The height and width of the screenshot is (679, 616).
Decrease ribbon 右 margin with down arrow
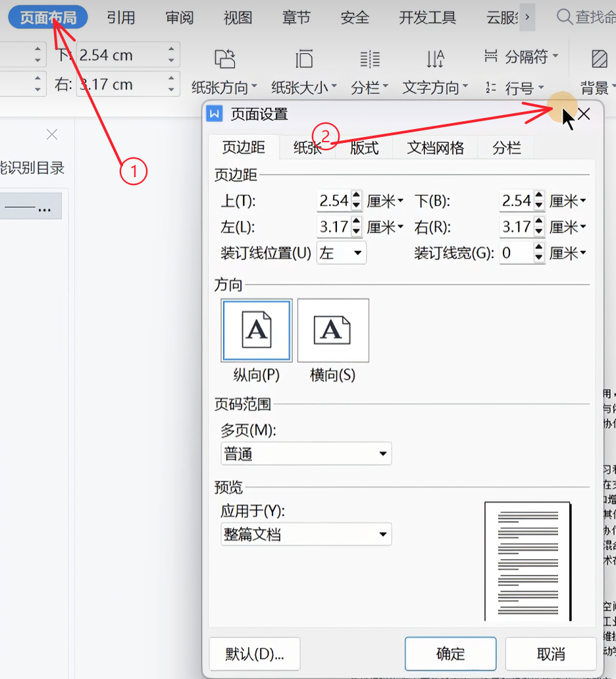[x=171, y=90]
